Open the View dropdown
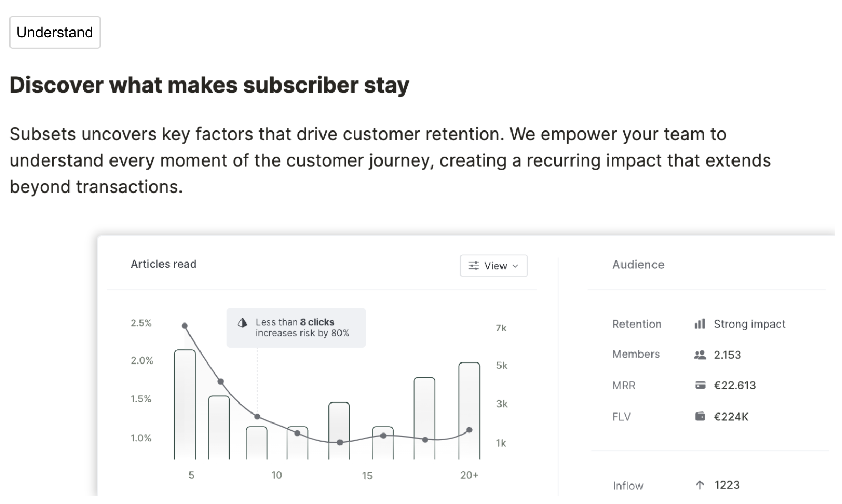The height and width of the screenshot is (504, 842). coord(494,266)
